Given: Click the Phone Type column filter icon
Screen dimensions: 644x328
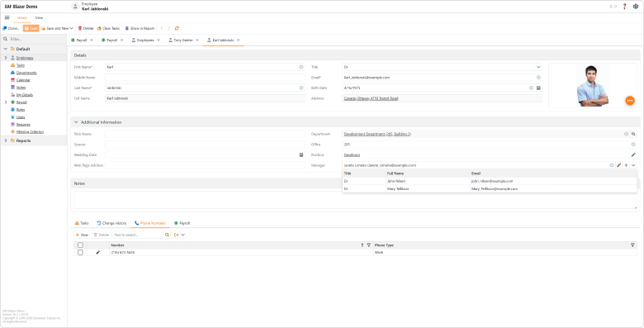Looking at the screenshot, I should coord(632,245).
